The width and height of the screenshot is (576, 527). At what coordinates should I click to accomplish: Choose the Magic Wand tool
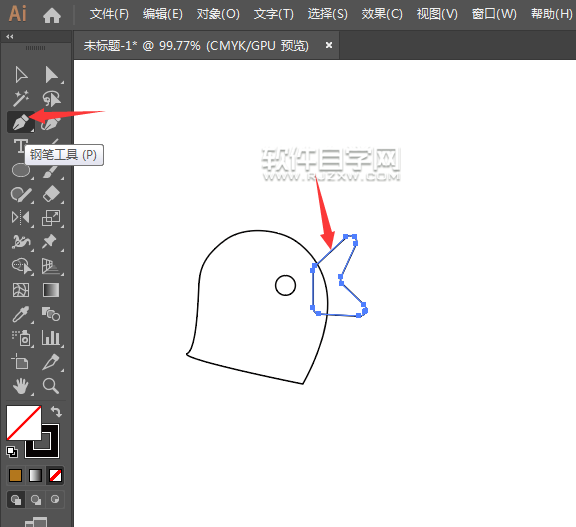(21, 98)
